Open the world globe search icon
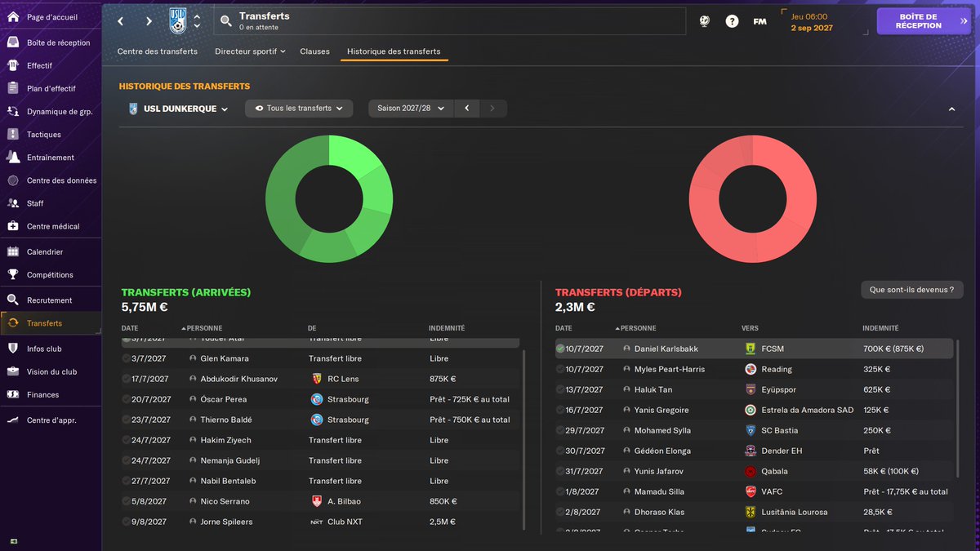Screen dimensions: 980x551 tap(704, 21)
